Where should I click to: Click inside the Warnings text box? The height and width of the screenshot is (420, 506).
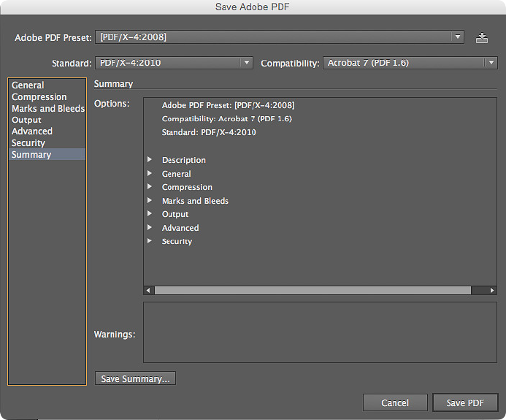320,332
